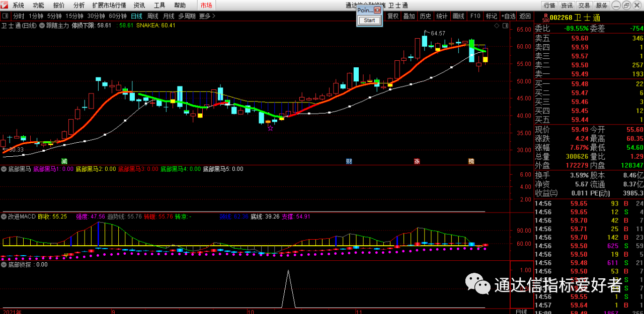Click the 服务 service button
644x314 pixels.
click(x=601, y=6)
